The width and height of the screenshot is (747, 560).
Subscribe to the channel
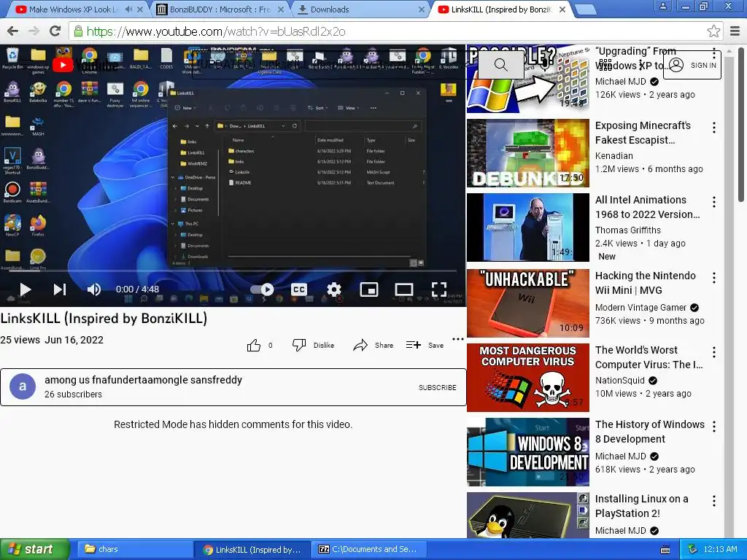pos(438,388)
